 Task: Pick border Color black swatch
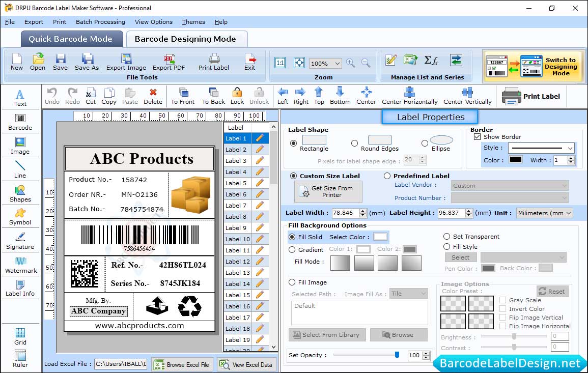click(x=515, y=160)
